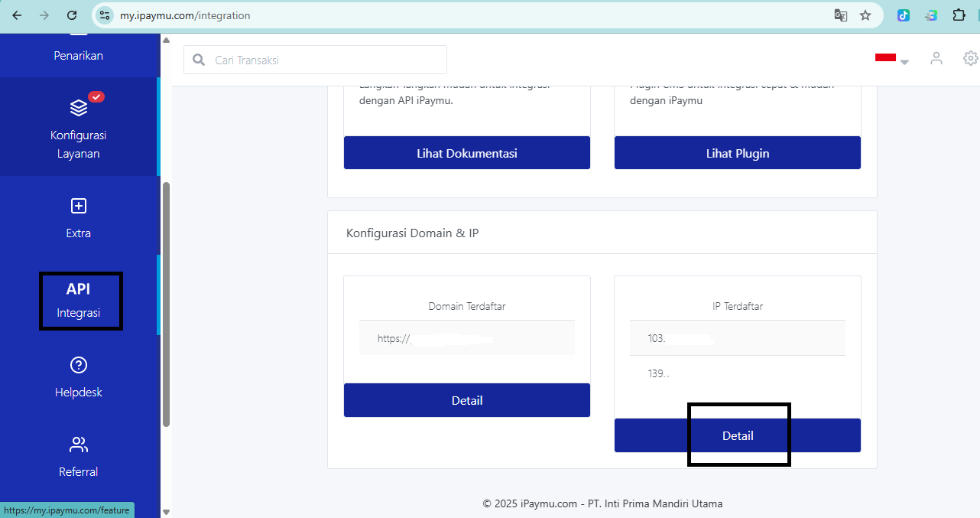Click the browser forward arrow
Image resolution: width=980 pixels, height=518 pixels.
click(44, 15)
